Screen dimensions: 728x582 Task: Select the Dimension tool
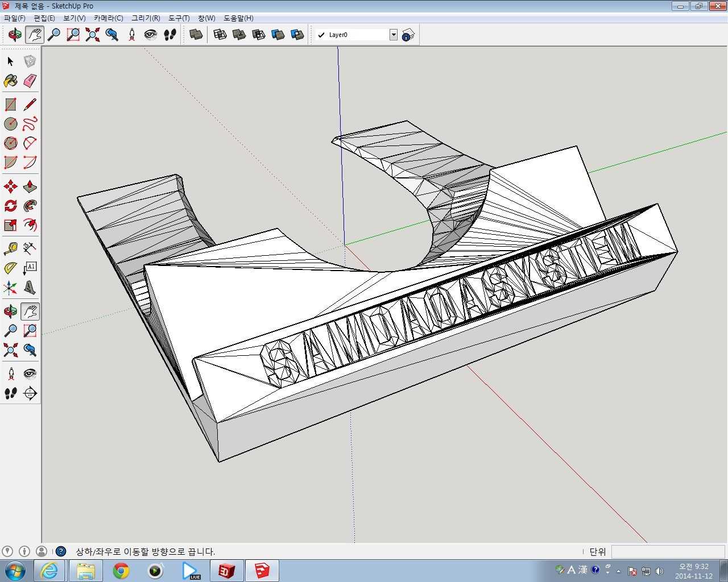point(30,249)
